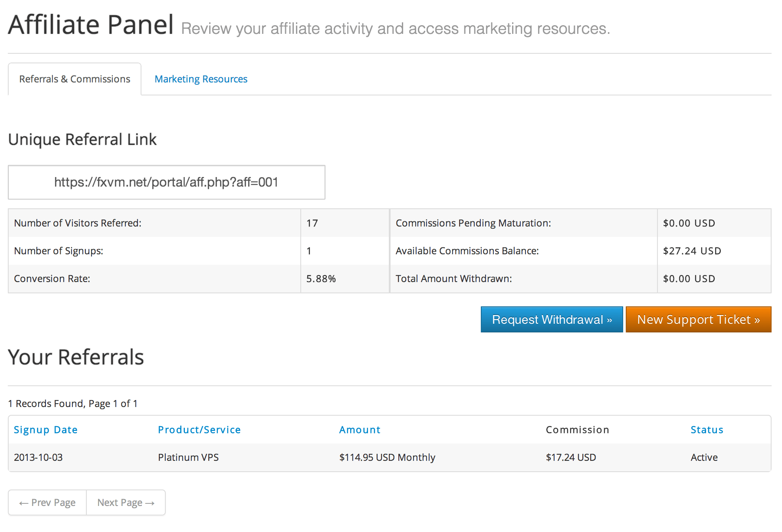Sort referrals by Product/Service column
The height and width of the screenshot is (532, 782).
tap(199, 430)
